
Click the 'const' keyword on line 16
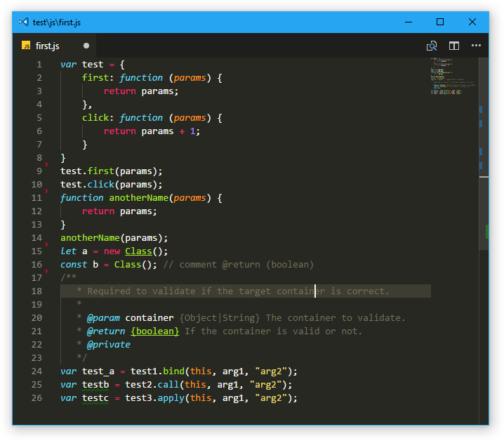74,265
